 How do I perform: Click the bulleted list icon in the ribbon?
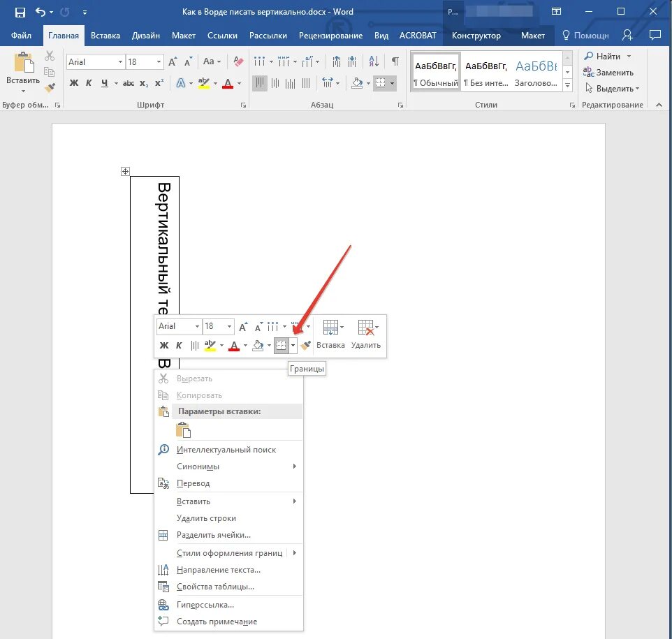click(259, 61)
